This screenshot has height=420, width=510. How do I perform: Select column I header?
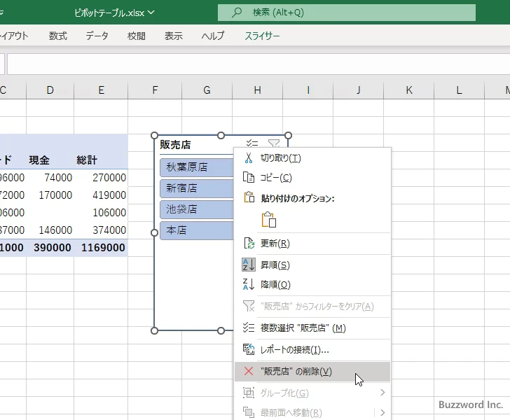click(308, 90)
